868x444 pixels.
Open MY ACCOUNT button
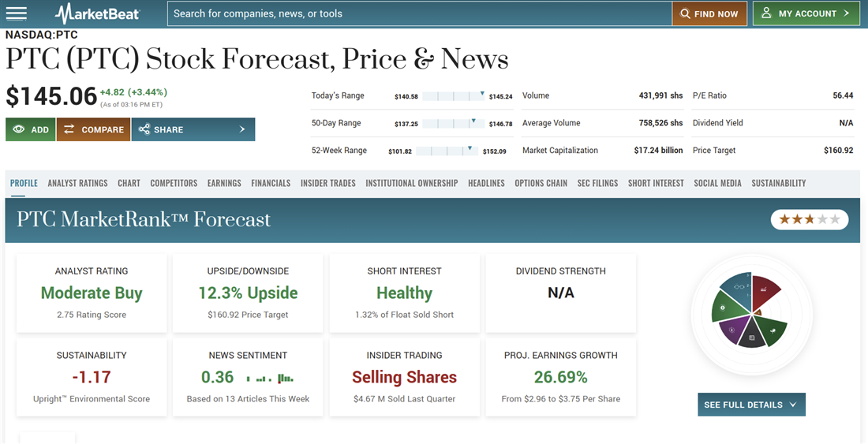coord(806,14)
